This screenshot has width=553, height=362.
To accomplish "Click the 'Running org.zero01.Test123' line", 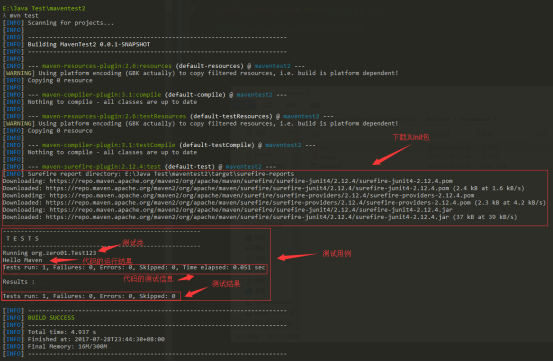I will click(x=49, y=253).
